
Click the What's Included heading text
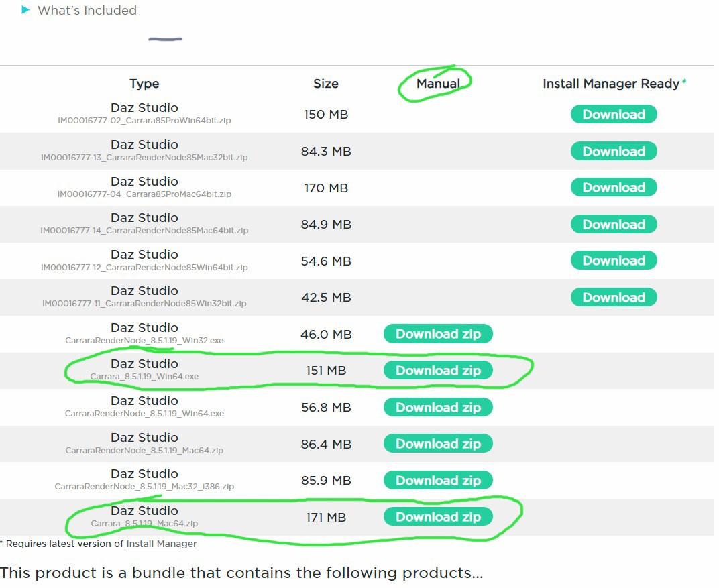coord(87,11)
